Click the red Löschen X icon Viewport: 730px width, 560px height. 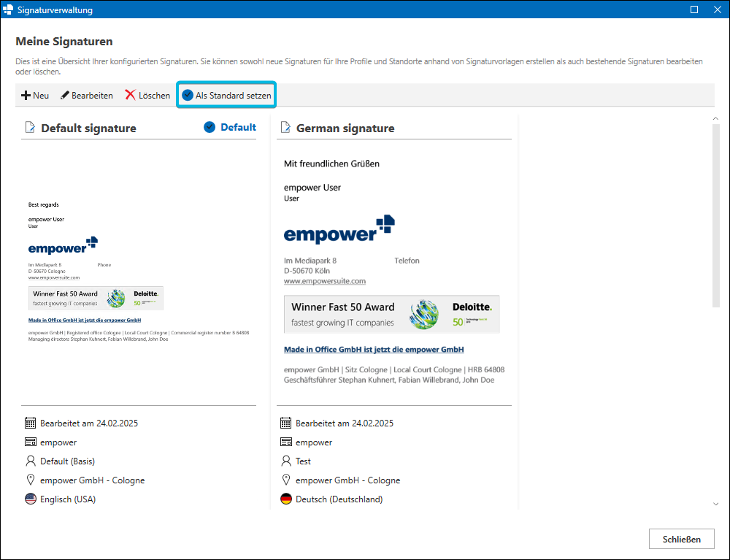(x=131, y=95)
